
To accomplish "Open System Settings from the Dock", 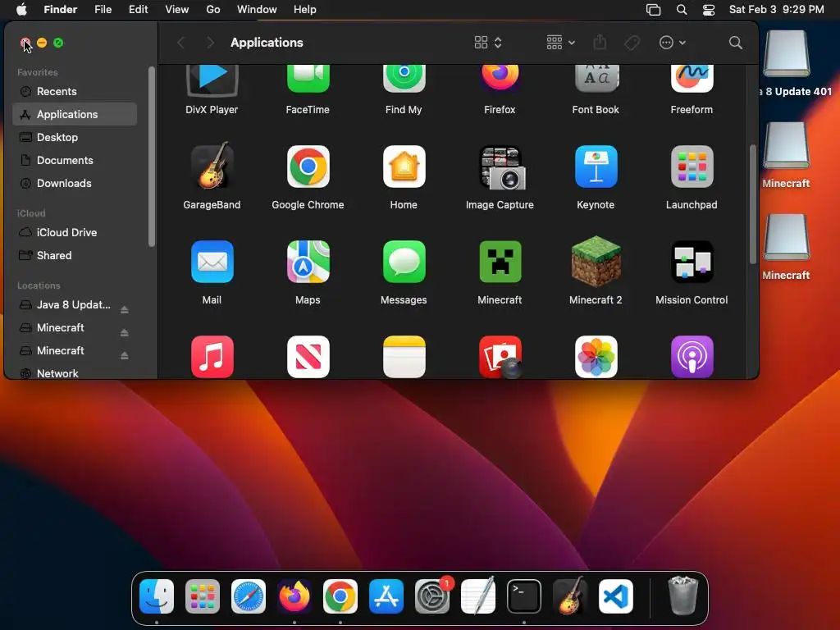I will (x=432, y=596).
